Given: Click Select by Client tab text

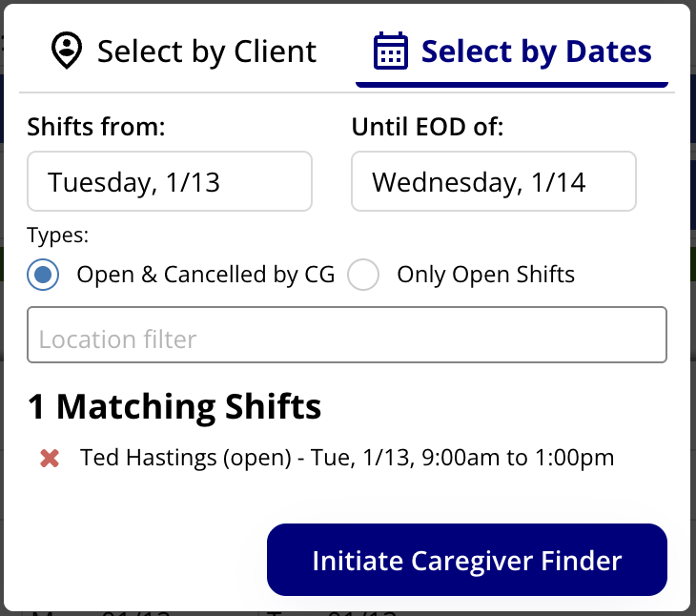Looking at the screenshot, I should tap(207, 51).
